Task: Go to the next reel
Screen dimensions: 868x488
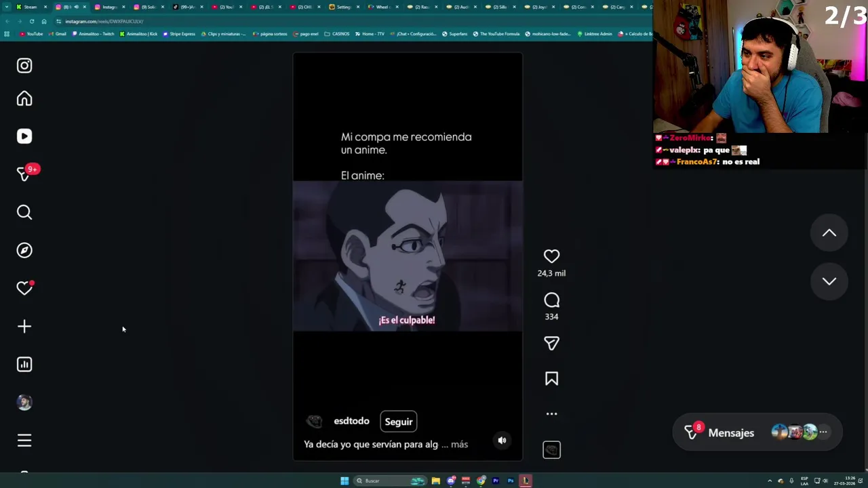Action: click(x=829, y=281)
